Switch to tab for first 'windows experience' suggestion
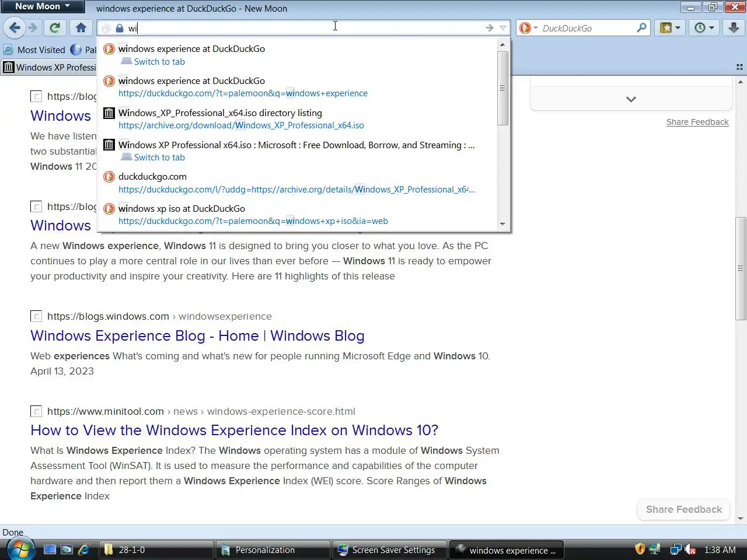 (298, 55)
